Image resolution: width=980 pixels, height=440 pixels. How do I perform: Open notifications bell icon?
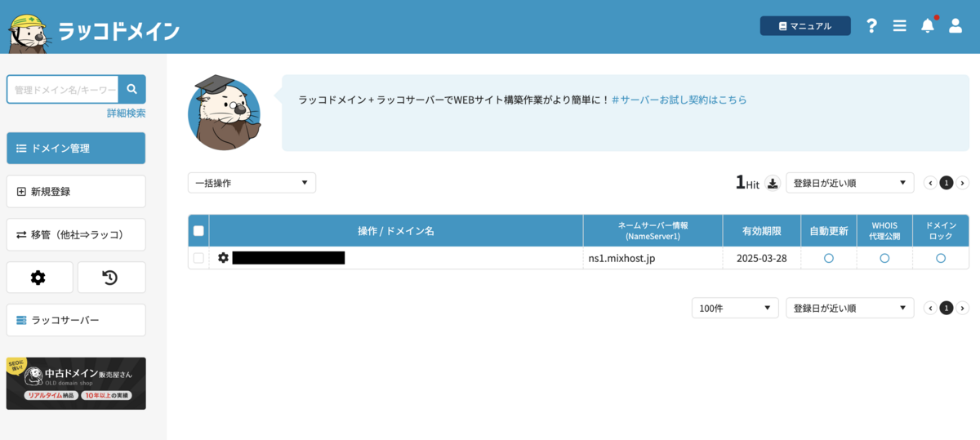[928, 25]
